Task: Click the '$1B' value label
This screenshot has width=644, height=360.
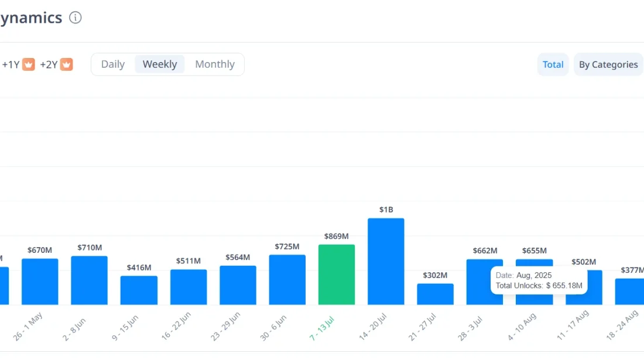Action: click(x=386, y=210)
